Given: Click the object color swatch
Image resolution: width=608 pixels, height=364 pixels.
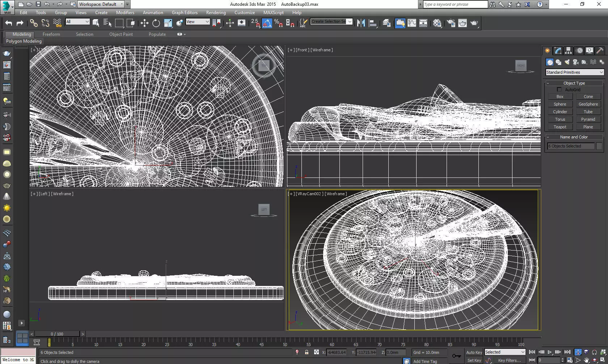Looking at the screenshot, I should (x=599, y=146).
